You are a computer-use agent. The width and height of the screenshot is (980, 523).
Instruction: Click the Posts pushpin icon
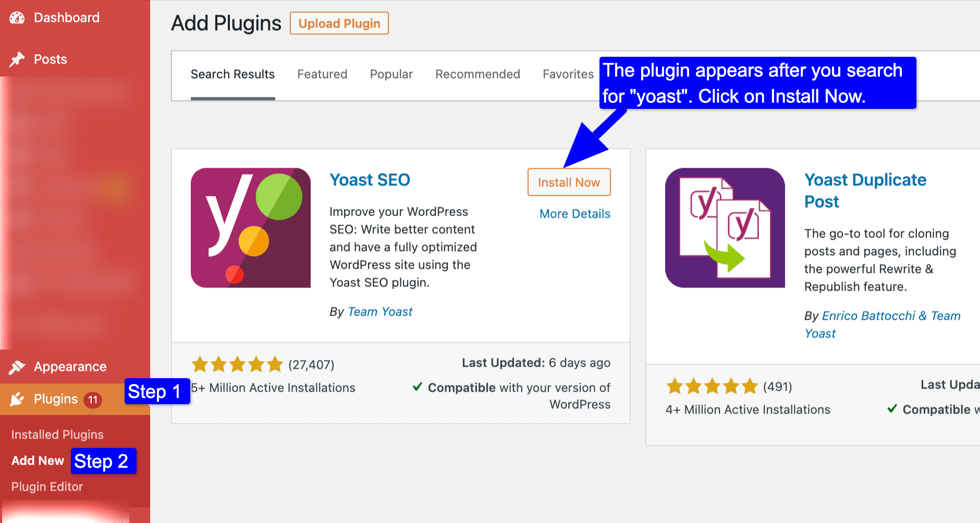pos(17,59)
